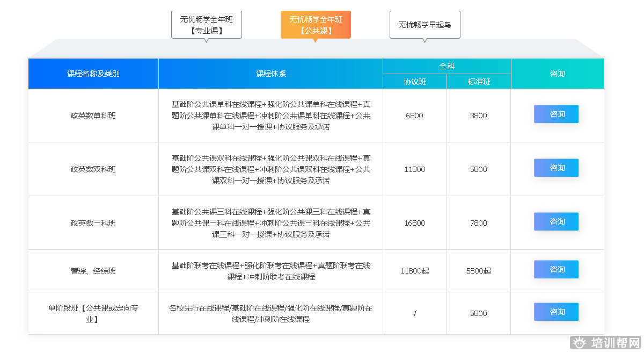Click the 标准班 sub-header
This screenshot has width=644, height=352.
[x=479, y=82]
